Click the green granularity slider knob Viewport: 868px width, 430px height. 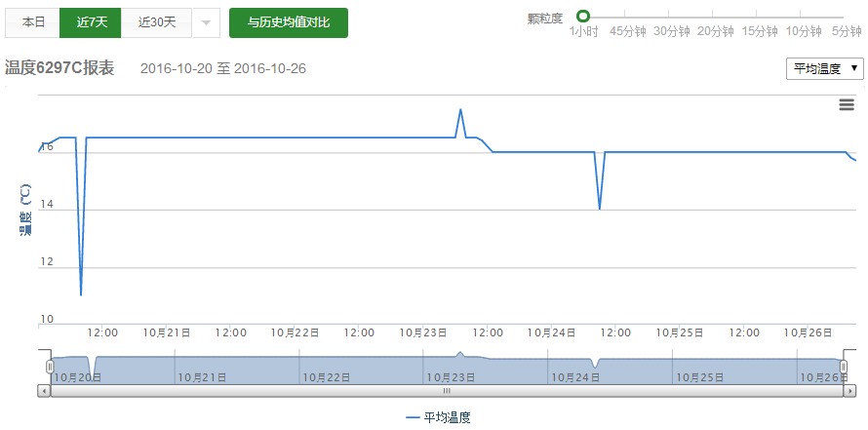coord(583,17)
